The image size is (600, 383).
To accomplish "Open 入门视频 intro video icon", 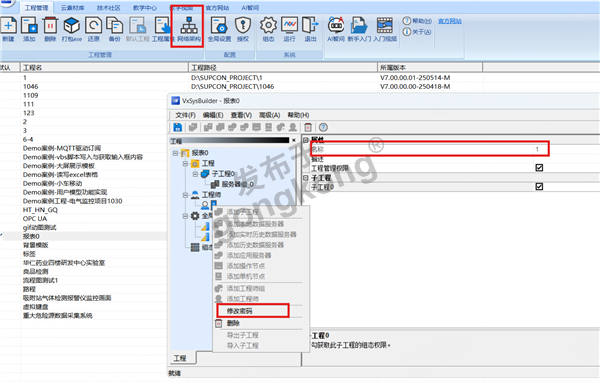I will [x=385, y=26].
